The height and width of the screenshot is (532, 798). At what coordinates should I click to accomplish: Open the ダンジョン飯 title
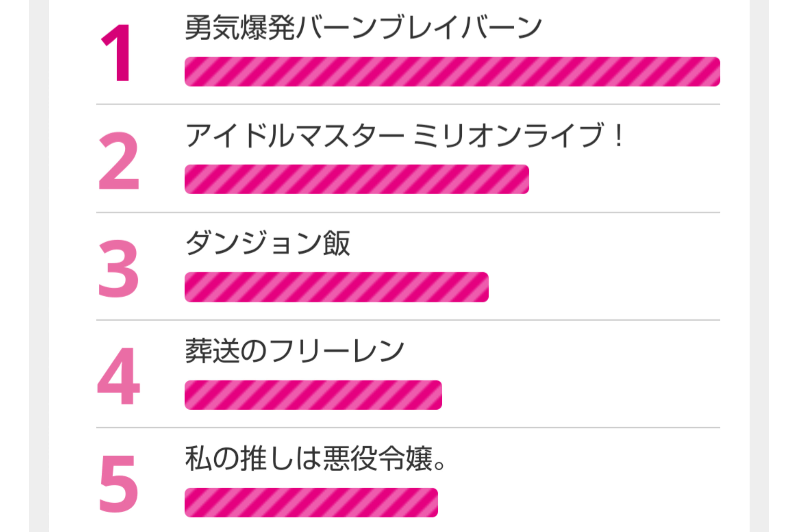coord(268,243)
